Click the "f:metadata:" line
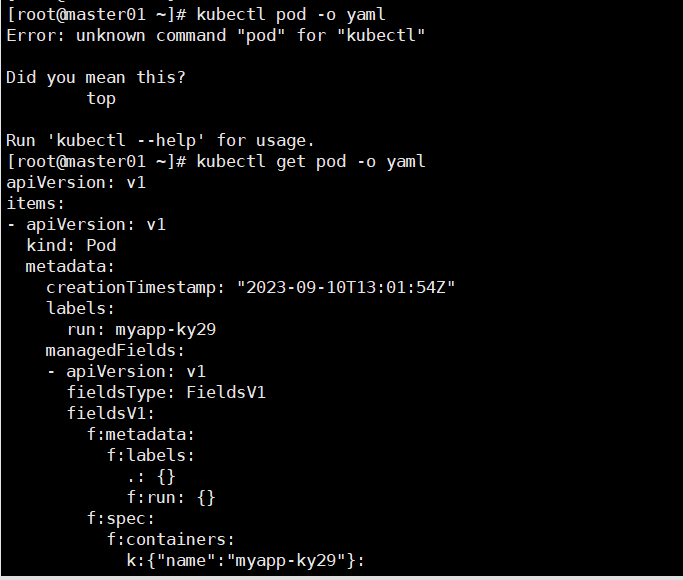 click(x=141, y=434)
